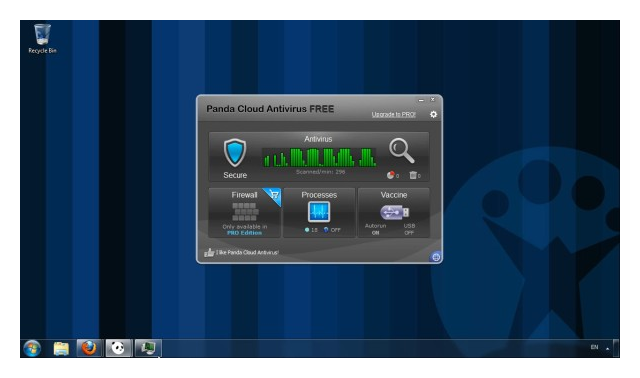Open the detected threats pie icon

point(391,175)
